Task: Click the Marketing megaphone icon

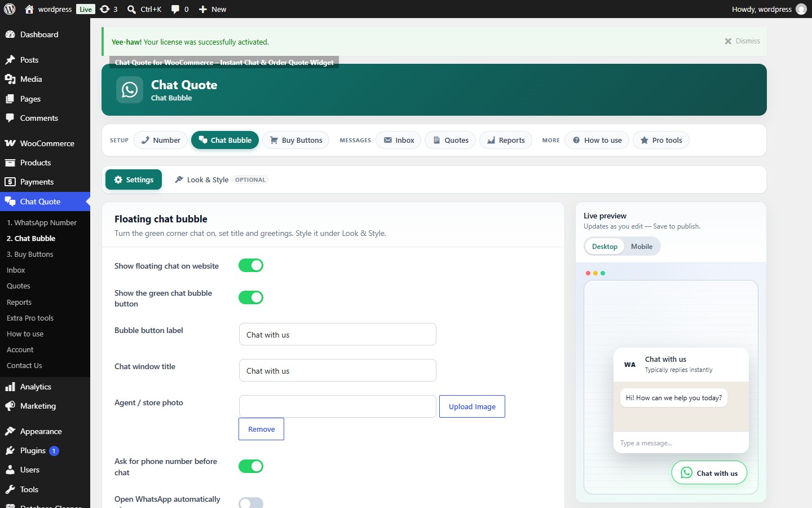Action: (x=10, y=406)
